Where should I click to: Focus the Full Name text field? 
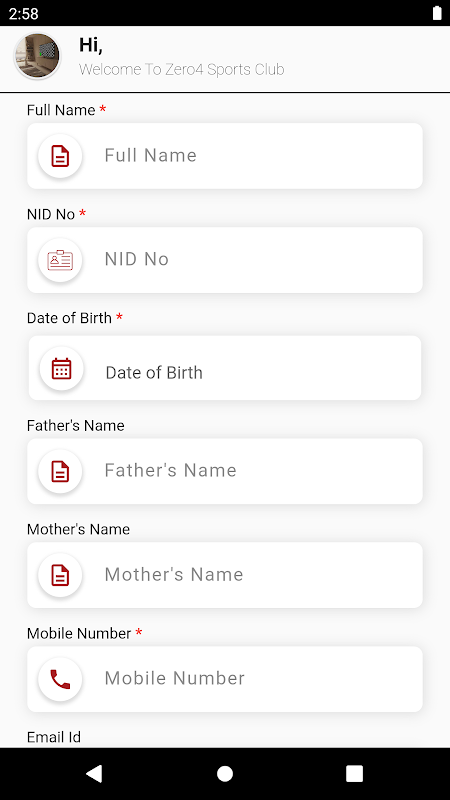[224, 156]
